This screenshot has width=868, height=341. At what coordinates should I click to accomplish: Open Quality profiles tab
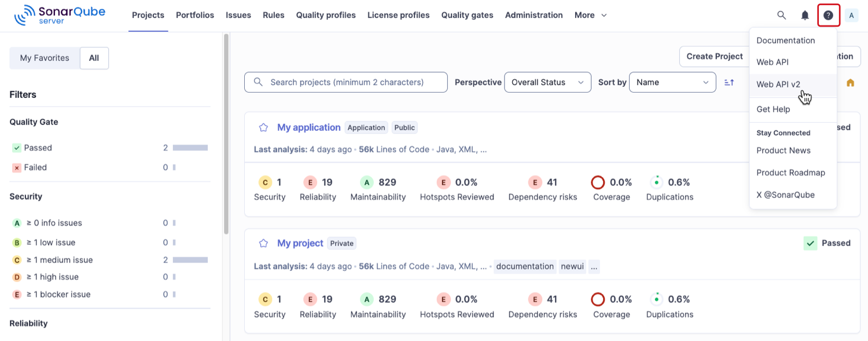[326, 16]
